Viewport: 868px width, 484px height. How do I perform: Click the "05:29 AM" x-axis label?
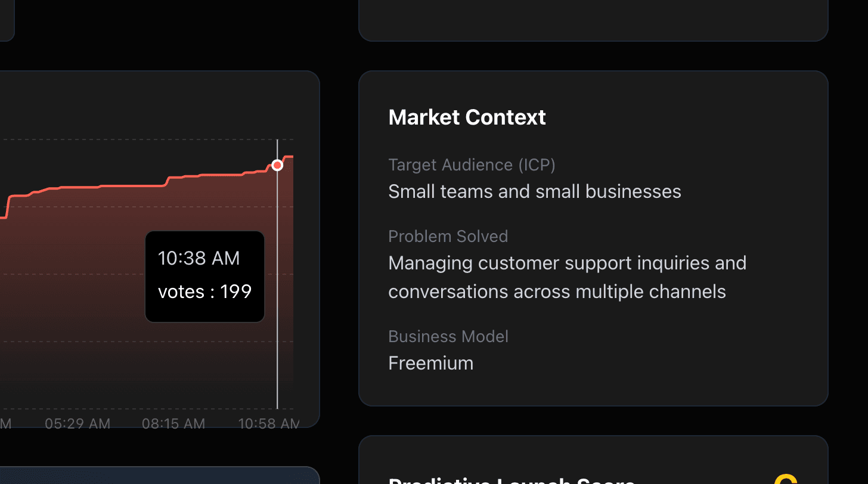point(77,424)
